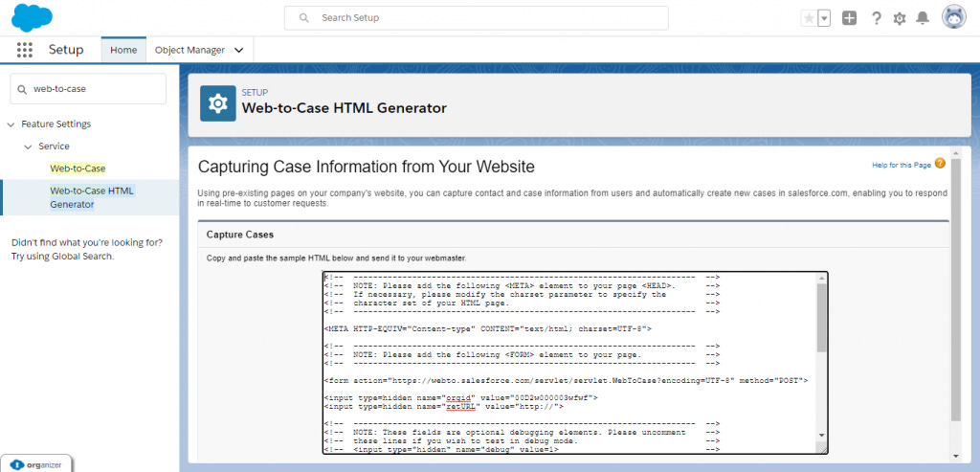Open the App Launcher dots grid
This screenshot has width=980, height=472.
pyautogui.click(x=24, y=50)
